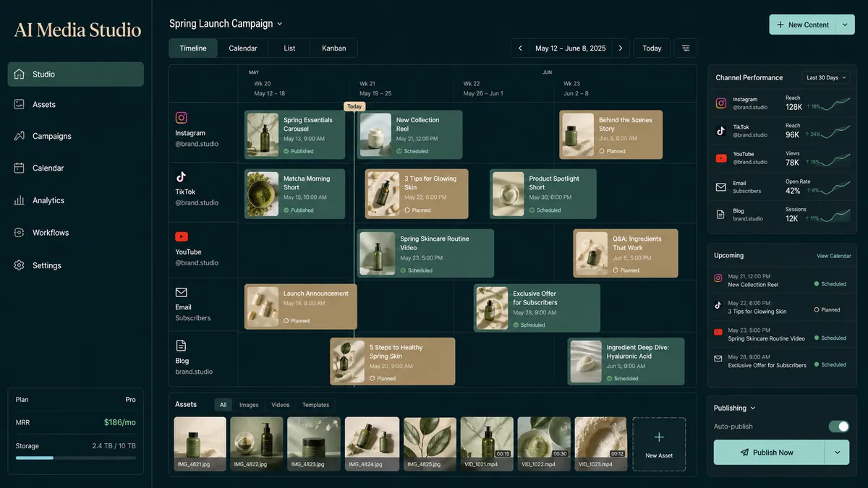Go to next date range arrow

[620, 48]
